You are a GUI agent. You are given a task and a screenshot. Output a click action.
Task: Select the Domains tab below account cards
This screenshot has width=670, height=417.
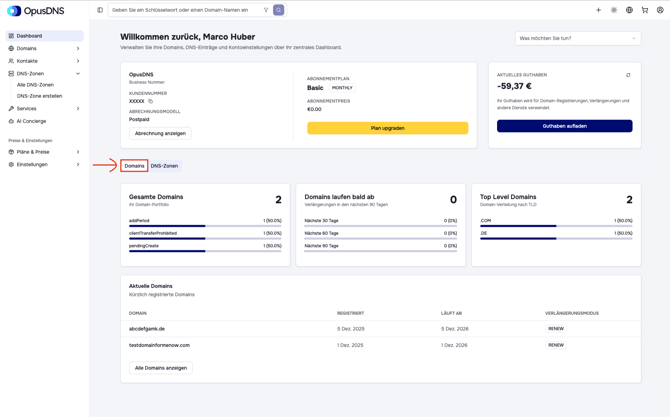point(134,166)
